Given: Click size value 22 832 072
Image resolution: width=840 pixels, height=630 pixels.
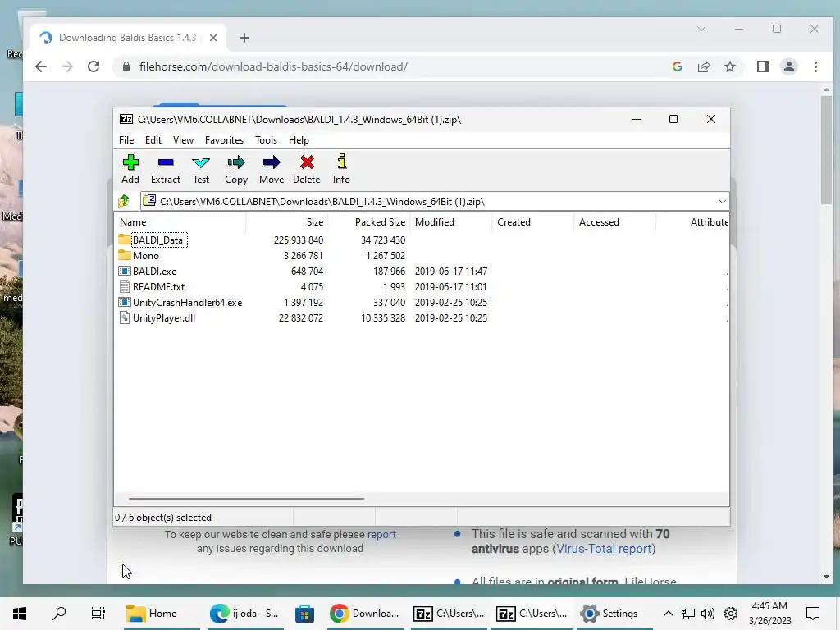Looking at the screenshot, I should [x=300, y=317].
